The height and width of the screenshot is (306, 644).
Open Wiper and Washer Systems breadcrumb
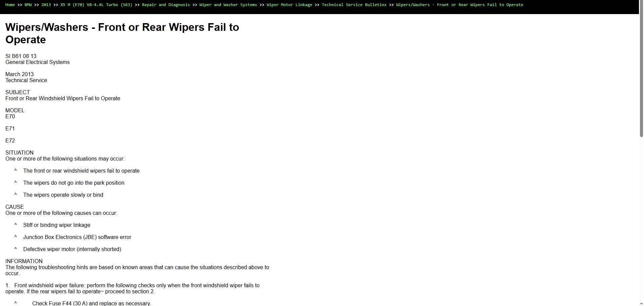(228, 5)
